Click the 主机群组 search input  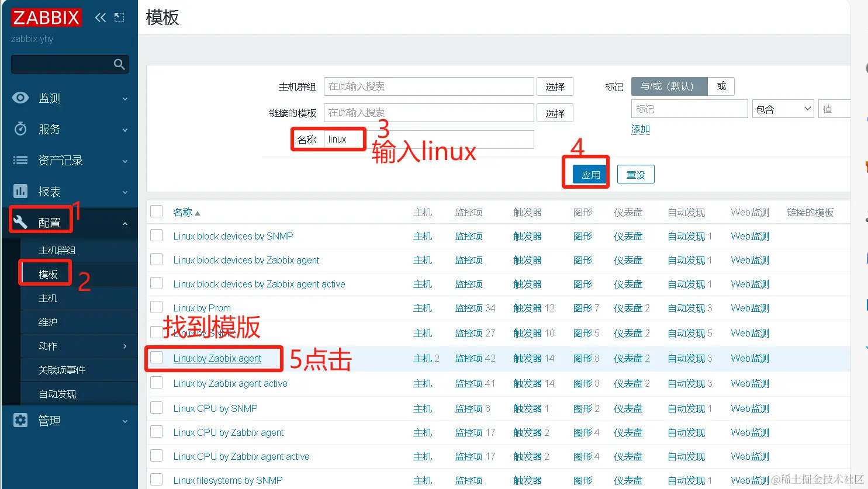click(429, 86)
